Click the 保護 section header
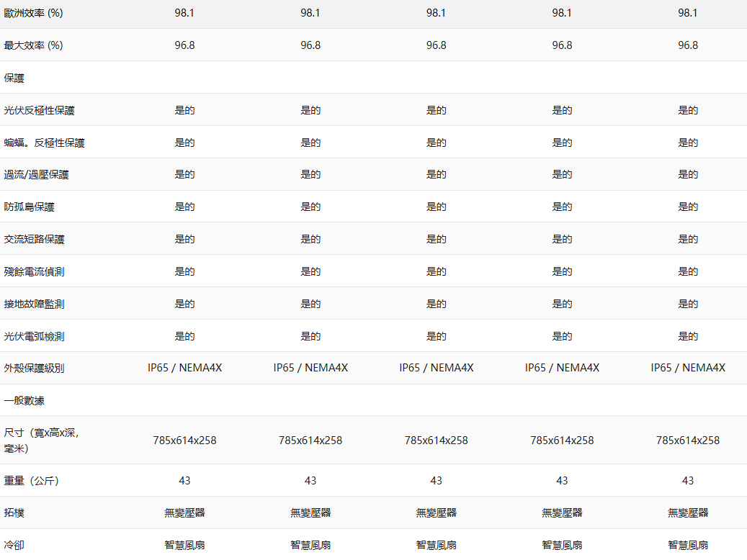The width and height of the screenshot is (747, 560). [x=14, y=78]
